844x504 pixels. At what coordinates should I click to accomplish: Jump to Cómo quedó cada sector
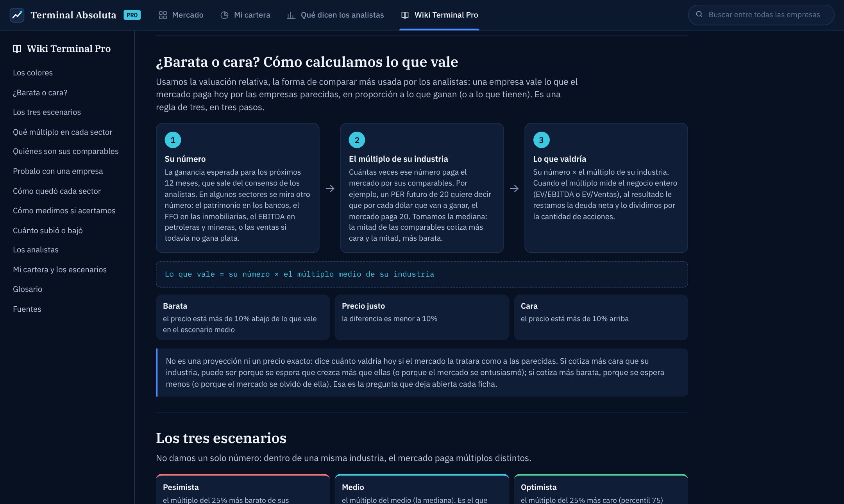[x=57, y=191]
